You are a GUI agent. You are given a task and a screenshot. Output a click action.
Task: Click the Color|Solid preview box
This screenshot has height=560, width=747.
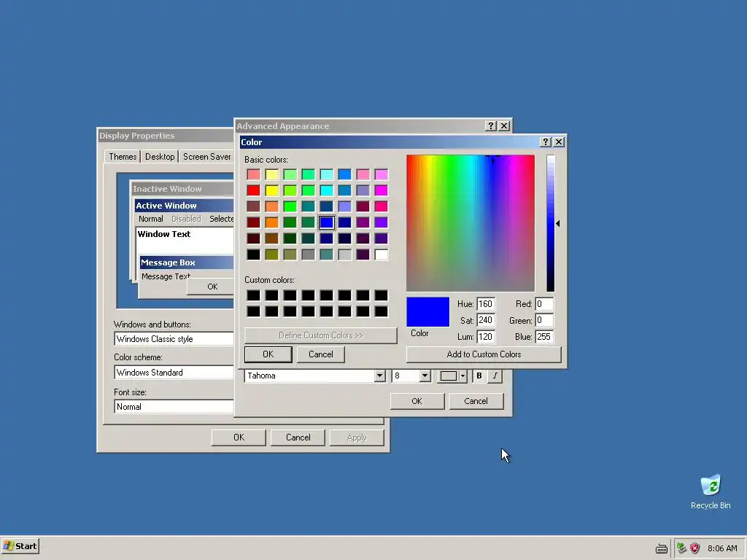pos(427,312)
